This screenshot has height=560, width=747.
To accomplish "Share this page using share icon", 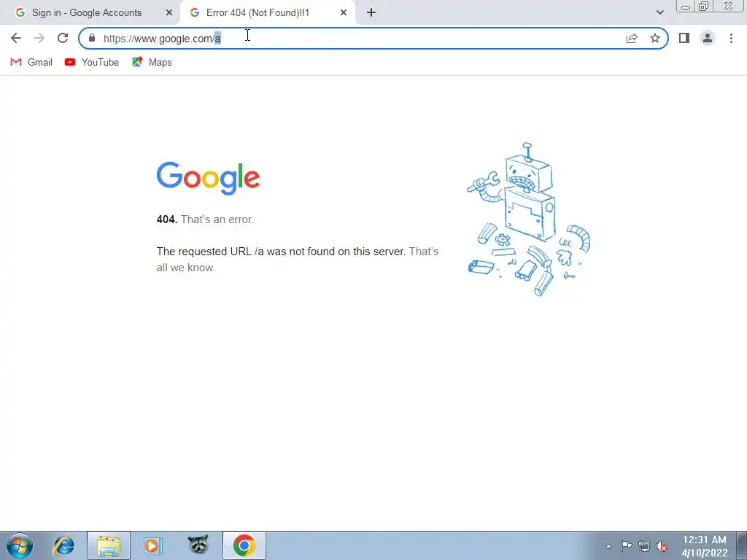I will [632, 38].
